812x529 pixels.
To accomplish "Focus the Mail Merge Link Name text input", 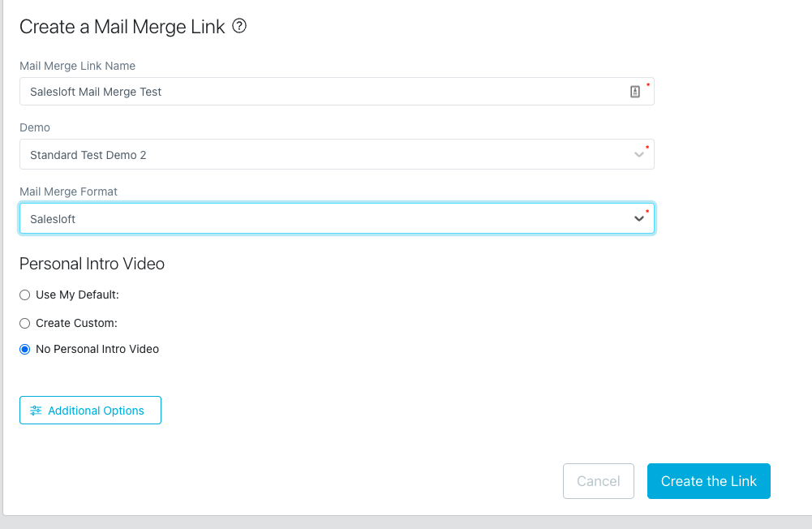I will [324, 92].
